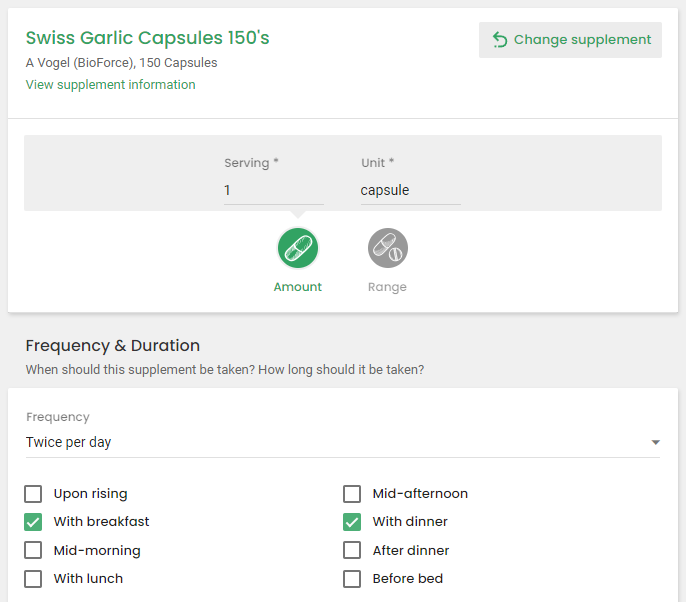Tick the With lunch checkbox

[33, 579]
